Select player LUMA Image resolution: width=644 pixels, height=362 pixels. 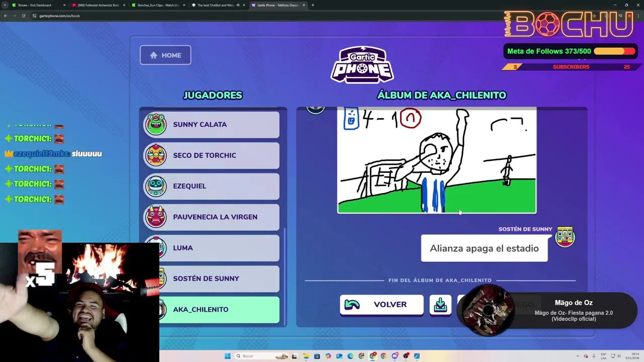pyautogui.click(x=211, y=248)
